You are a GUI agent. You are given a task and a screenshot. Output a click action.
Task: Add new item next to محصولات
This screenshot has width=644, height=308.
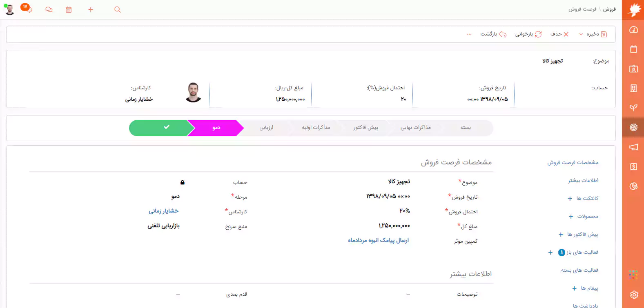pos(571,217)
